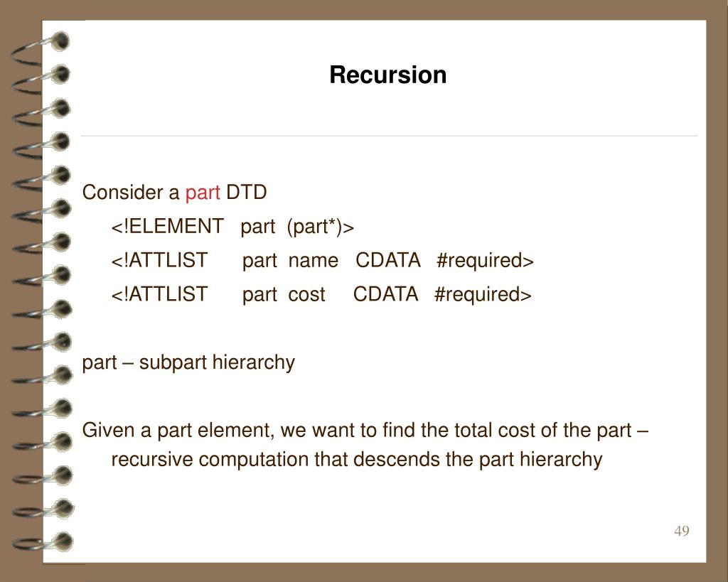The image size is (728, 582).
Task: Click the bottom spiral binding ring
Action: (x=43, y=542)
